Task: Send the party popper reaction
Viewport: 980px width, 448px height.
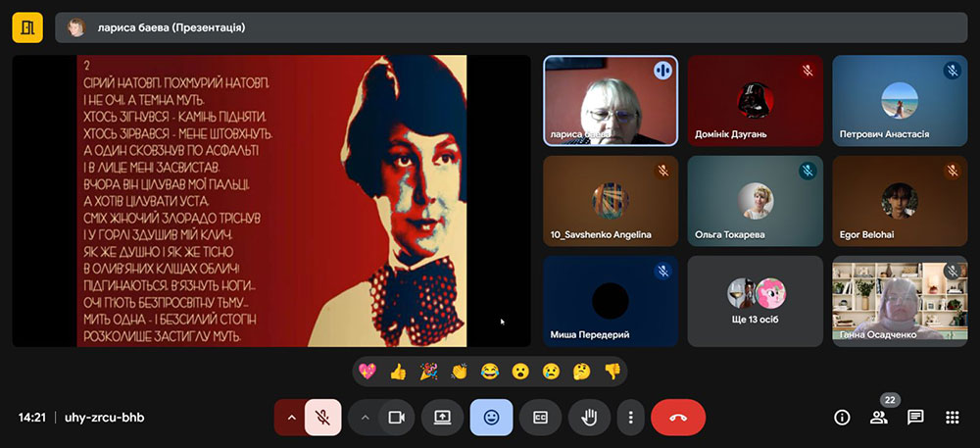Action: click(x=428, y=372)
